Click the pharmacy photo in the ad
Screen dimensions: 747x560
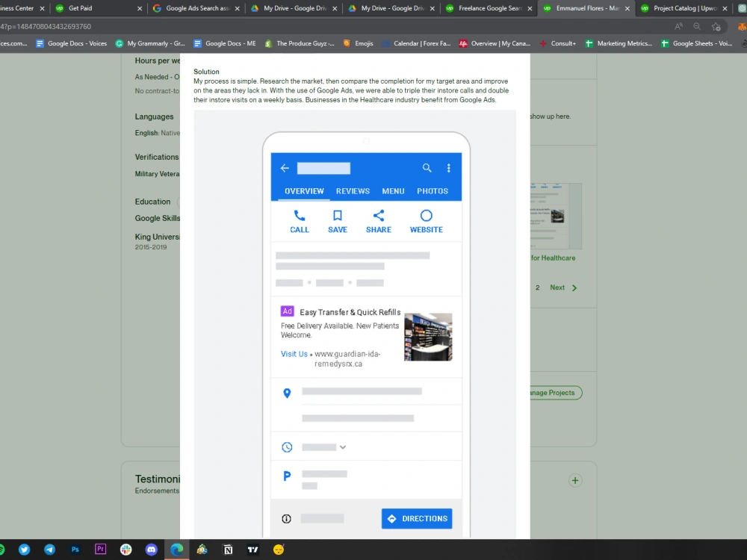(x=428, y=337)
